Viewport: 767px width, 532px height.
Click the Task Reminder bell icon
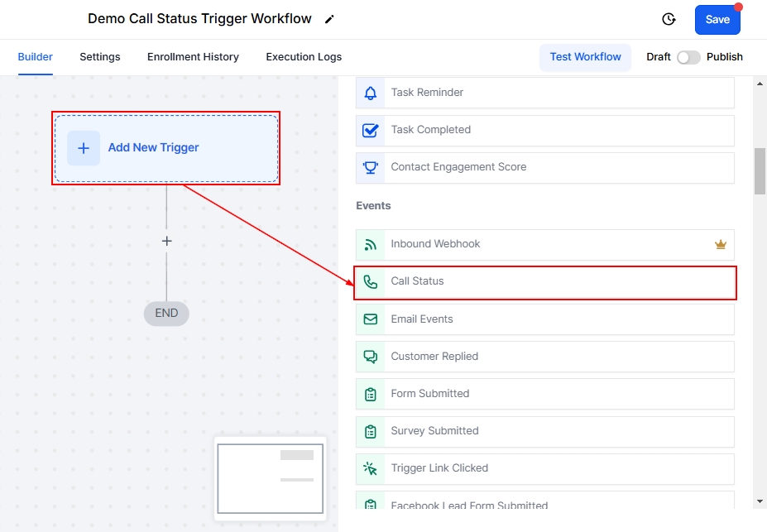coord(371,93)
